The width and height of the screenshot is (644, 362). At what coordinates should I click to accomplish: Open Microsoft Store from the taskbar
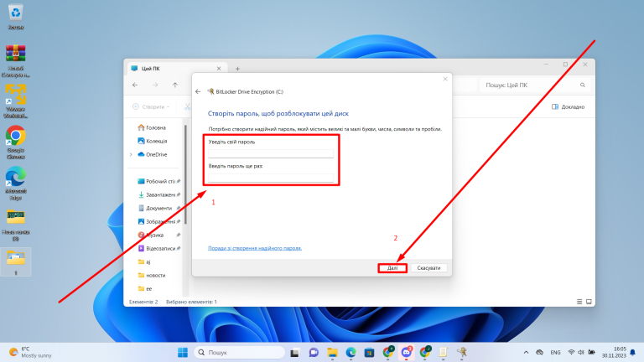369,352
